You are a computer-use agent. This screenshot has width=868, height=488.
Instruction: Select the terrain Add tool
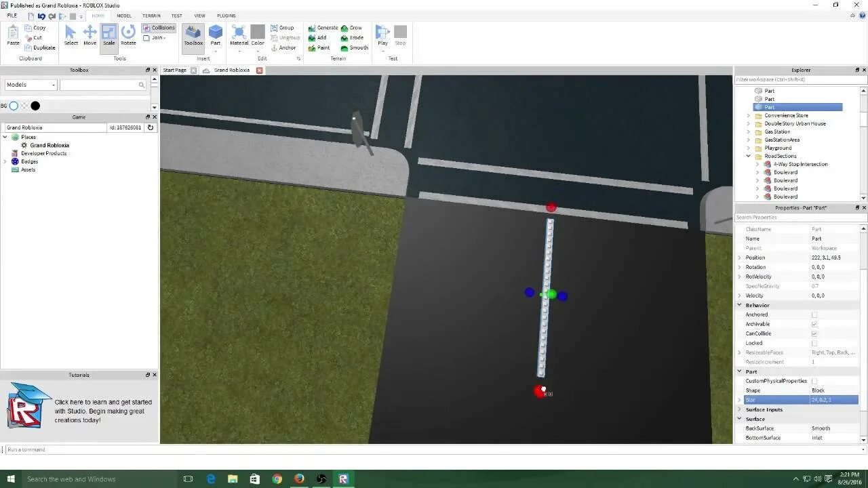coord(317,38)
